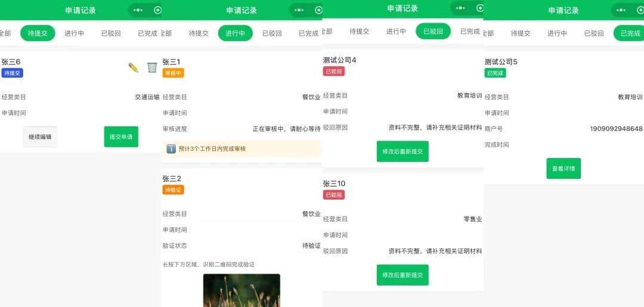Click the green 提交申请 button
This screenshot has width=644, height=307.
[x=121, y=137]
